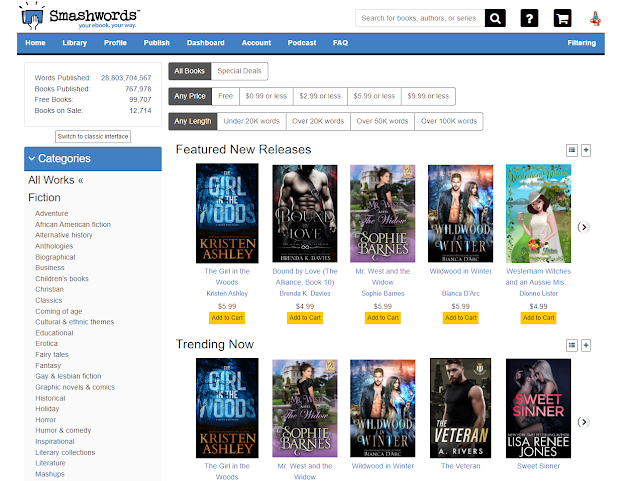Click Switch to classic interface button

tap(93, 136)
